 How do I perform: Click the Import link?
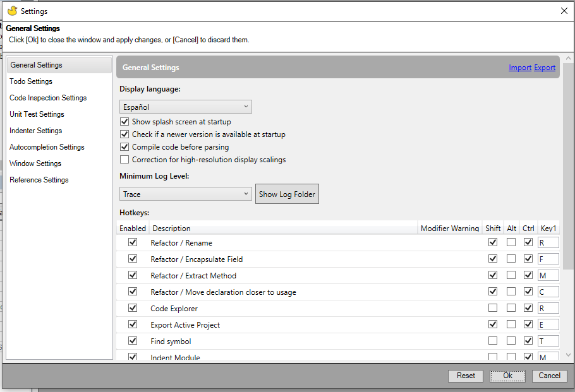(520, 68)
